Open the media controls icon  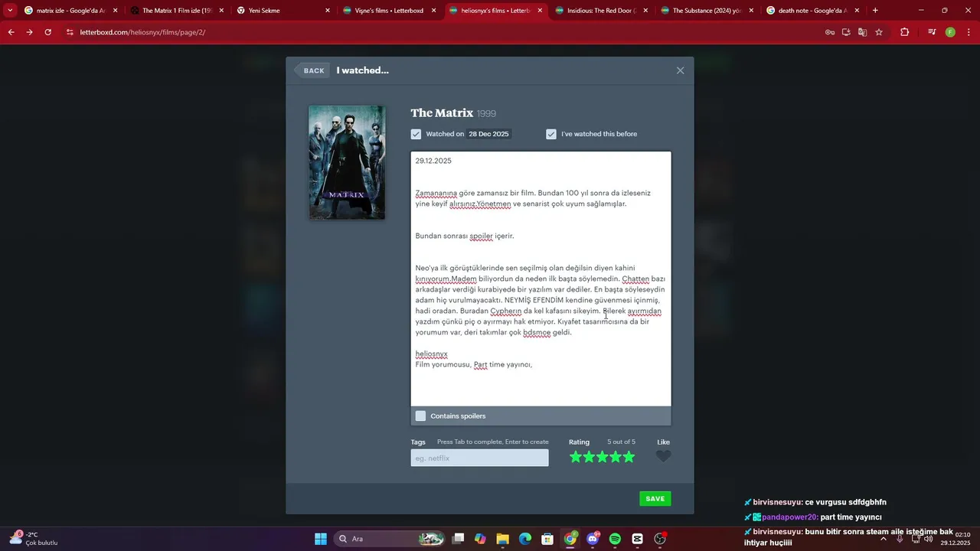pyautogui.click(x=932, y=32)
